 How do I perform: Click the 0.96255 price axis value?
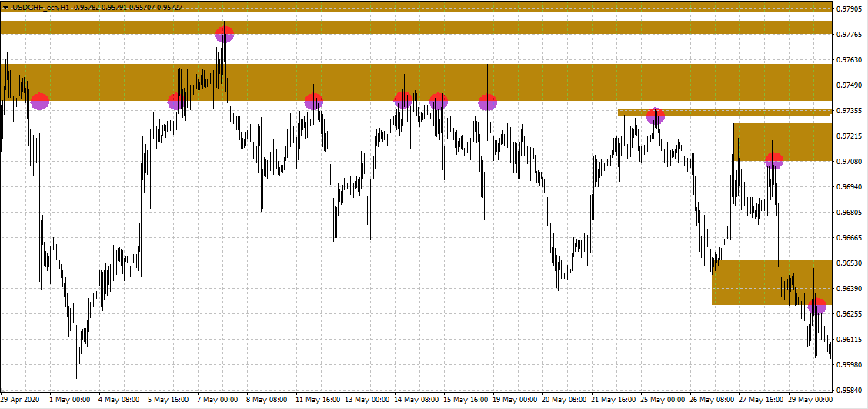(x=850, y=314)
